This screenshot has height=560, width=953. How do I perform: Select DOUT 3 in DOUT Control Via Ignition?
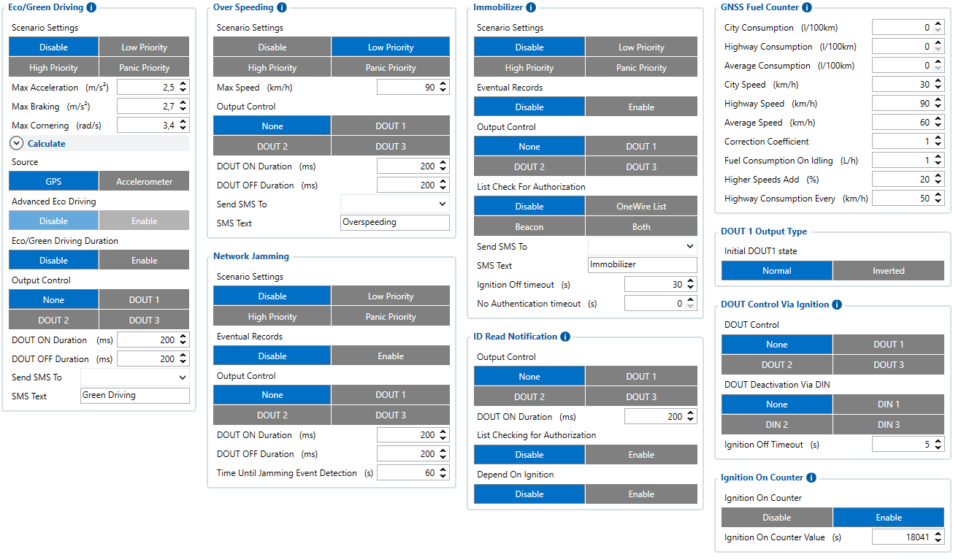click(889, 365)
